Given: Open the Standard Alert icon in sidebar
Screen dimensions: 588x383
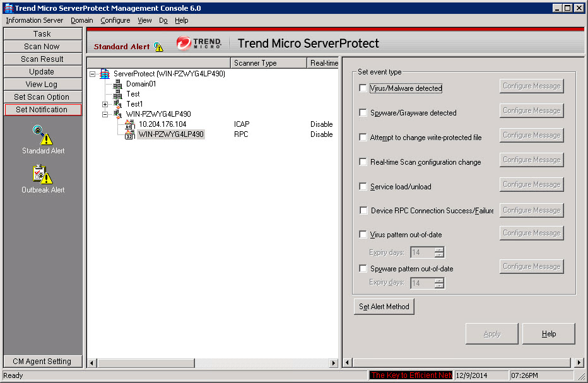Looking at the screenshot, I should (x=43, y=136).
